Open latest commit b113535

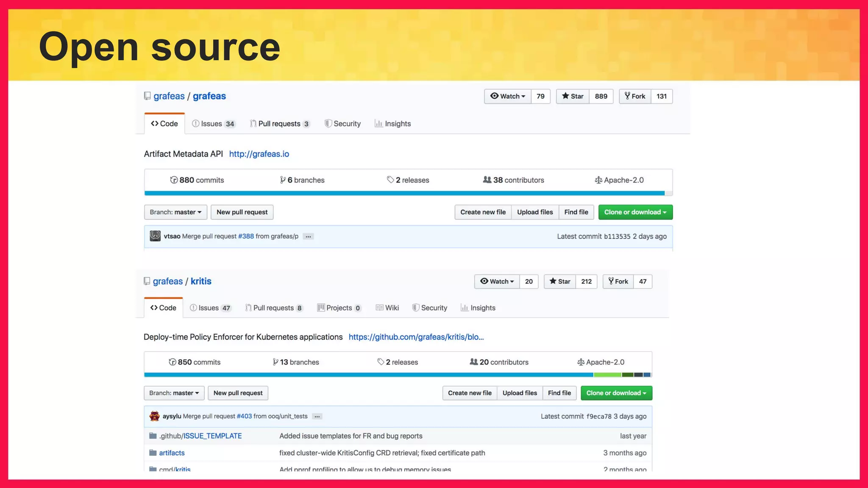pyautogui.click(x=617, y=236)
